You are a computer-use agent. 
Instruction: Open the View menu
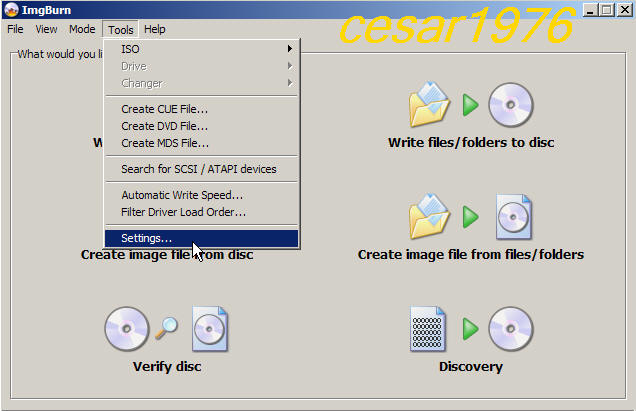point(46,29)
